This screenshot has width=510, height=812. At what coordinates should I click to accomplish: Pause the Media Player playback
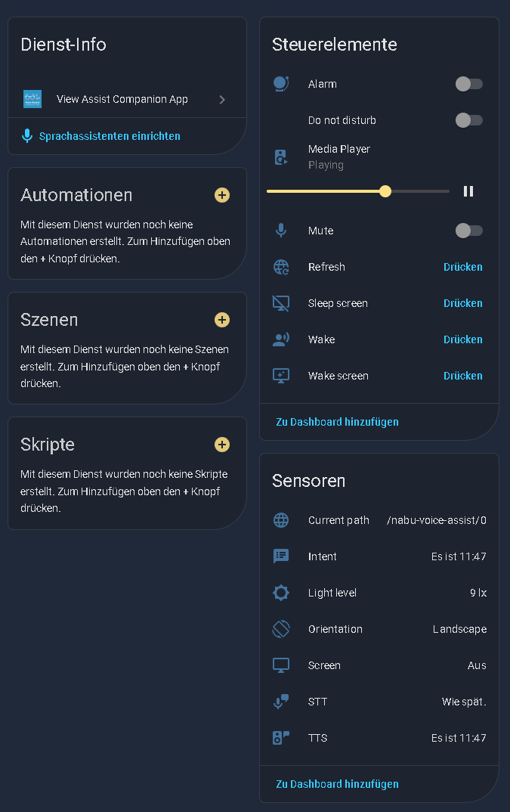[468, 191]
